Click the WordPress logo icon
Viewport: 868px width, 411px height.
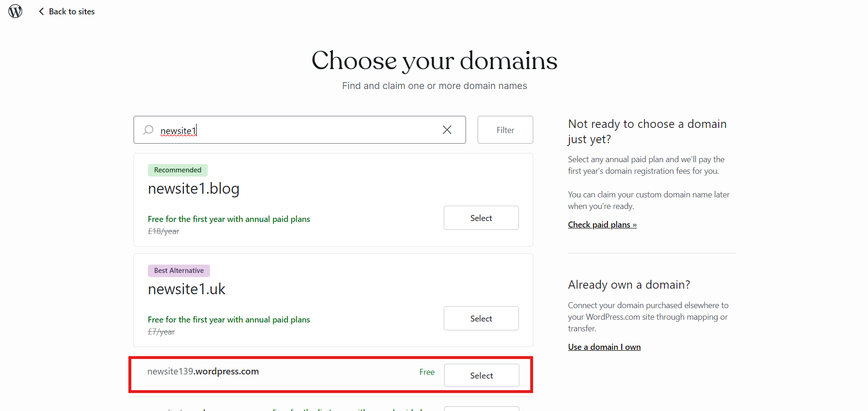point(15,11)
